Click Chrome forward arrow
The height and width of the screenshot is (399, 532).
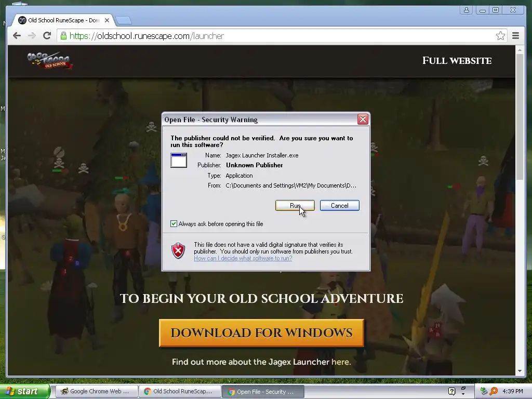[32, 36]
